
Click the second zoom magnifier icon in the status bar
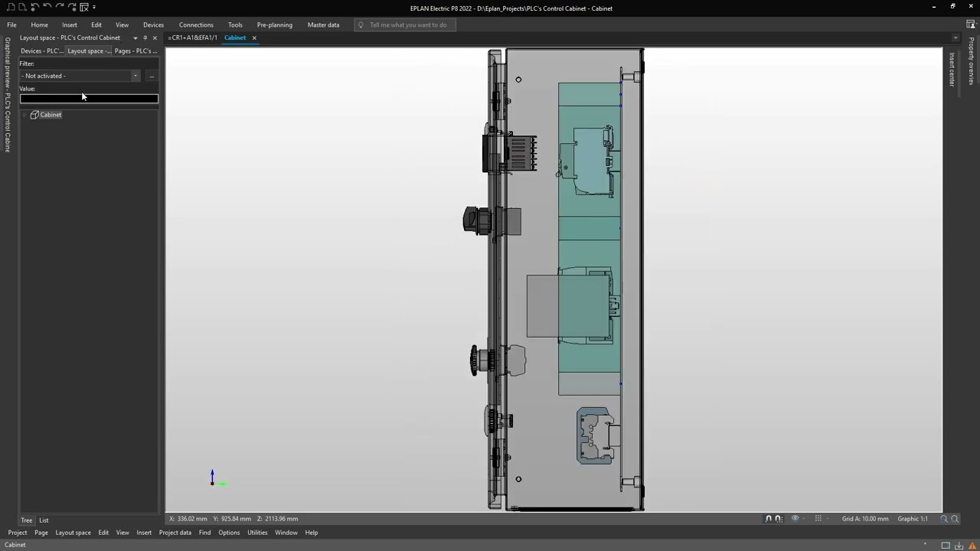[955, 519]
